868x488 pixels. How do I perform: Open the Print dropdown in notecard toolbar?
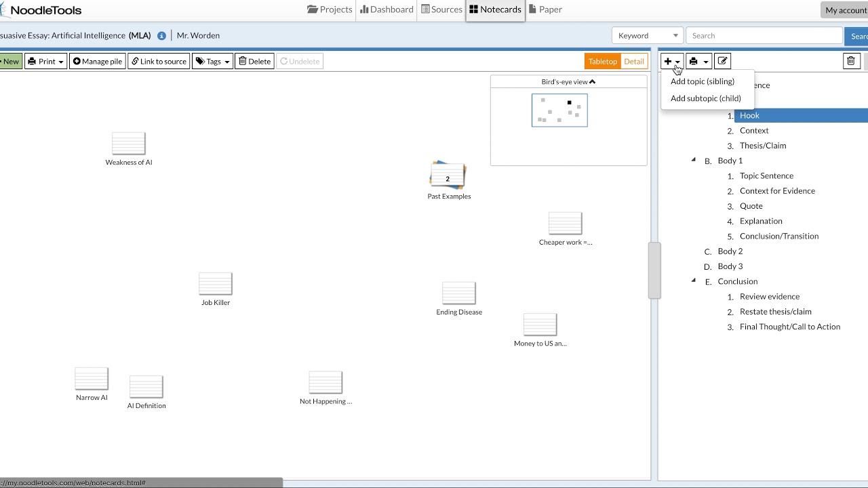(46, 61)
